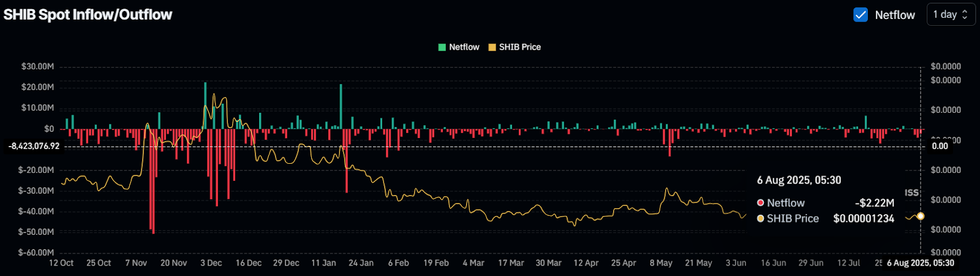This screenshot has width=980, height=276.
Task: Click the tooltip date 6 Aug 2025, 05:30
Action: [799, 180]
